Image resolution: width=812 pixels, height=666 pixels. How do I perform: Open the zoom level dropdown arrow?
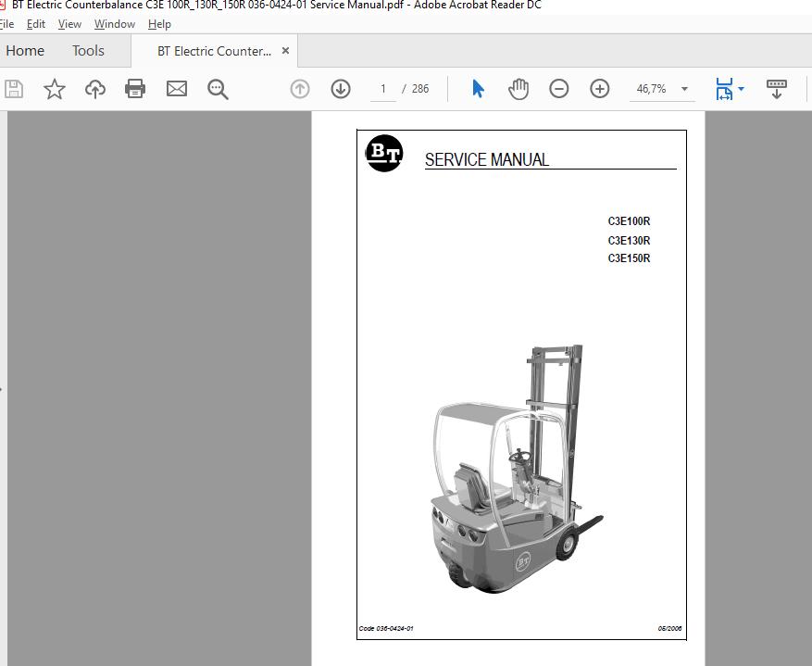click(684, 89)
